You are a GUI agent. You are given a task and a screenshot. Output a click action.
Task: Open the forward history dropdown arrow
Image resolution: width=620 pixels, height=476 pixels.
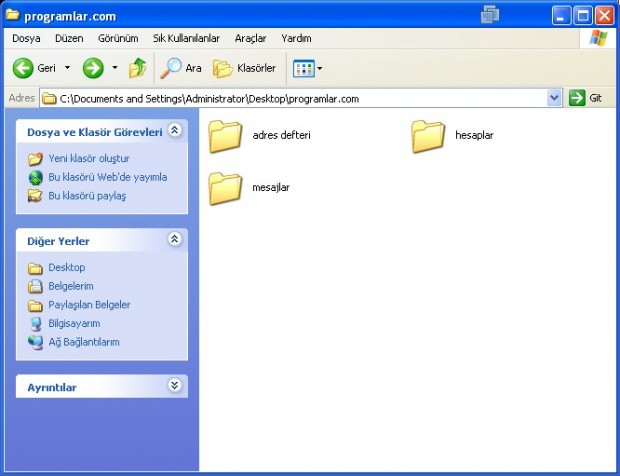(115, 68)
